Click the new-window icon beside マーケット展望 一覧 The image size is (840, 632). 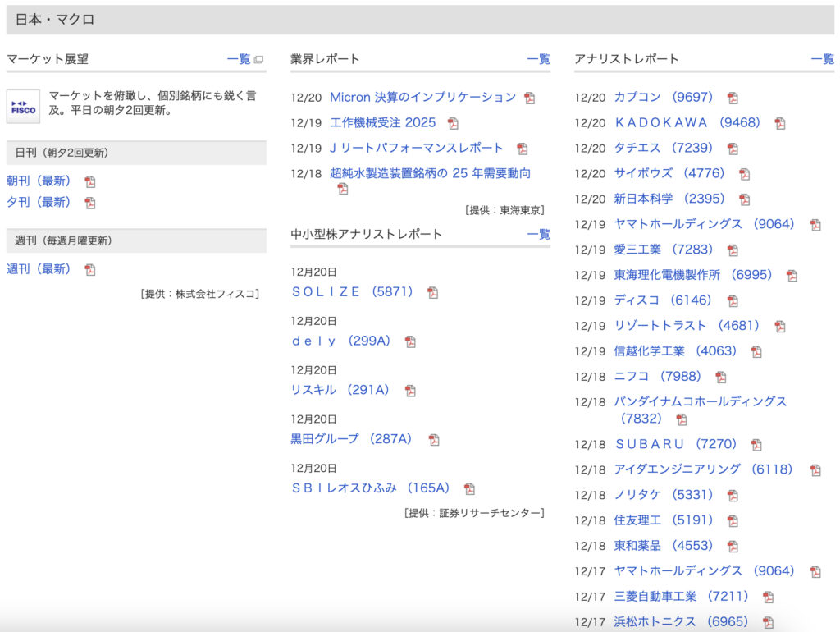pos(258,59)
